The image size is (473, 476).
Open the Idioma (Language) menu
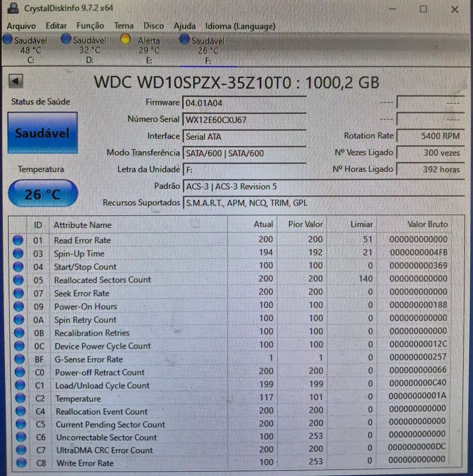tap(240, 26)
